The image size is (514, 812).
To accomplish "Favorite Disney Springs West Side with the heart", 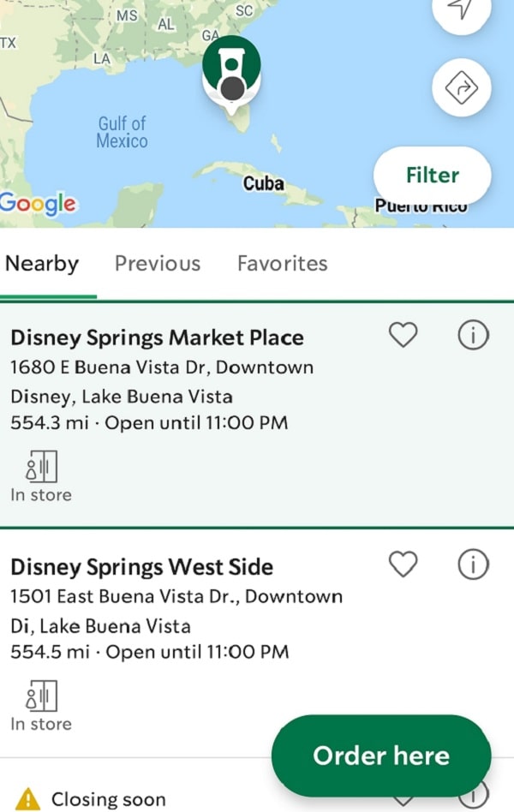I will (x=403, y=564).
